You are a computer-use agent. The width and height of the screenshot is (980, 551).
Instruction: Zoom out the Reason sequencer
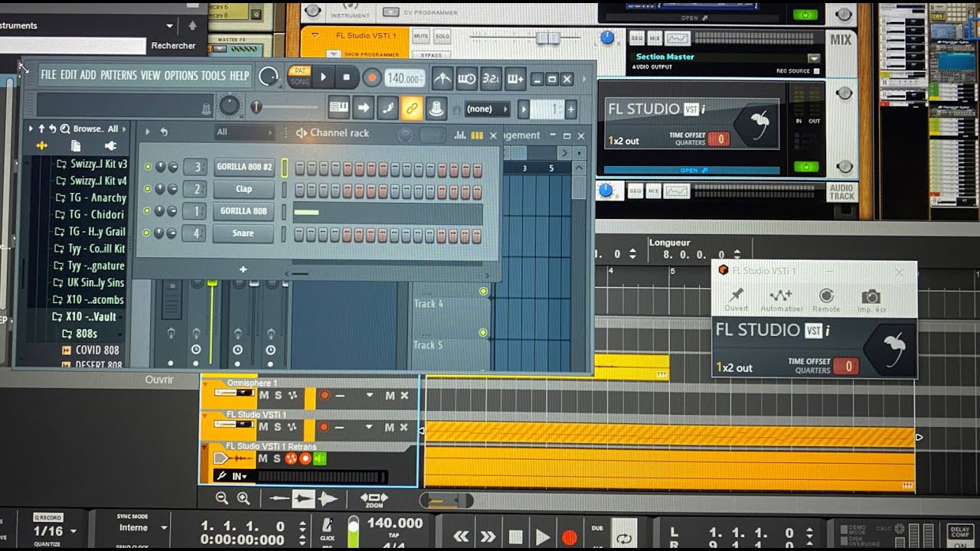point(222,498)
